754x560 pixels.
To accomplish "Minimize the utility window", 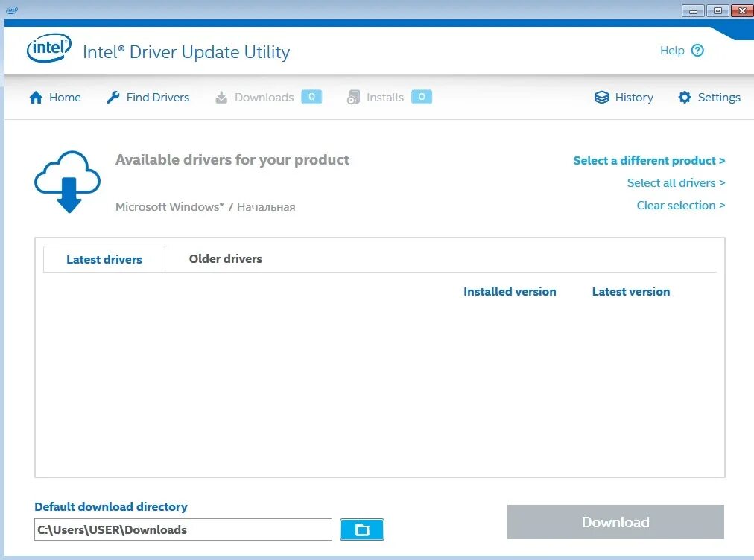I will click(x=693, y=10).
